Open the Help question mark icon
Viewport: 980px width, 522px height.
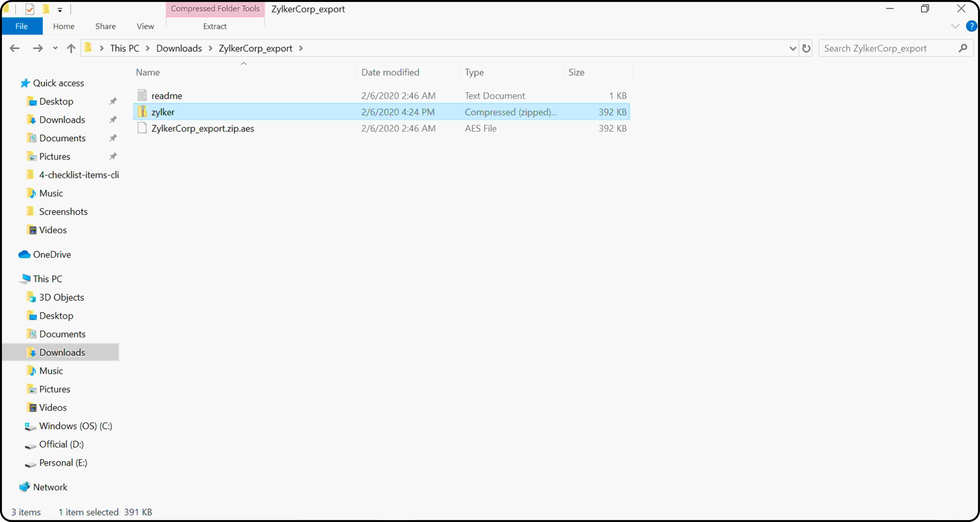(x=971, y=26)
